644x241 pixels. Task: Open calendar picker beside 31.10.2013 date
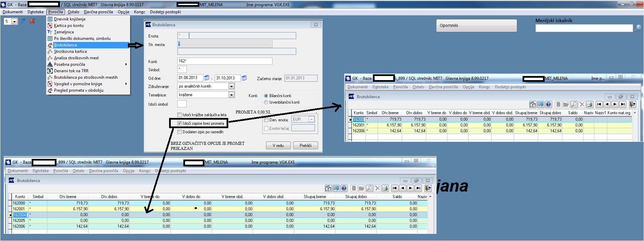pyautogui.click(x=244, y=78)
